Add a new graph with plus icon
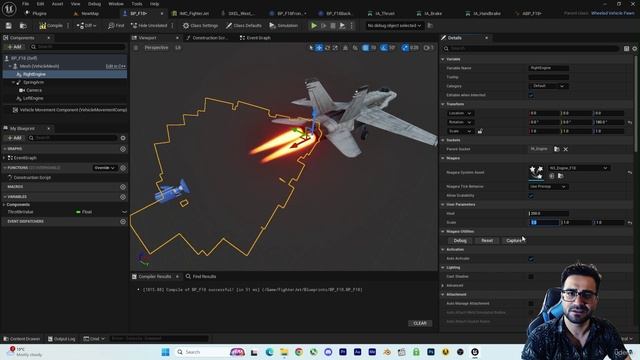The height and width of the screenshot is (360, 640). [x=123, y=149]
